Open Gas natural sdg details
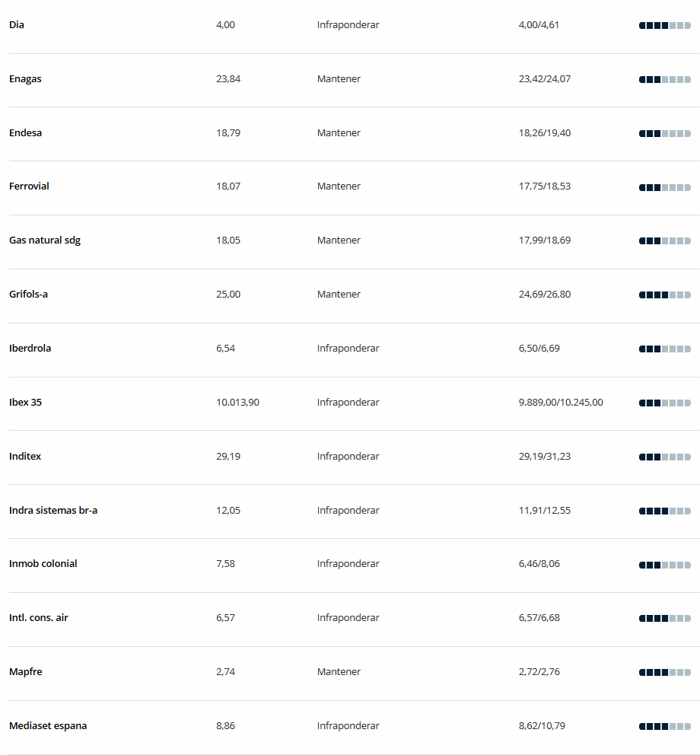The height and width of the screenshot is (755, 700). [x=45, y=241]
